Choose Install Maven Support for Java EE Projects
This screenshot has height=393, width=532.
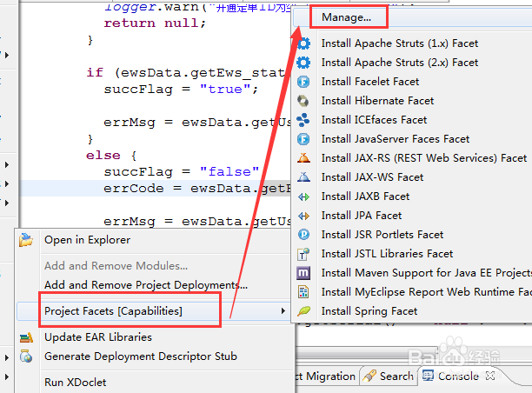click(x=427, y=273)
